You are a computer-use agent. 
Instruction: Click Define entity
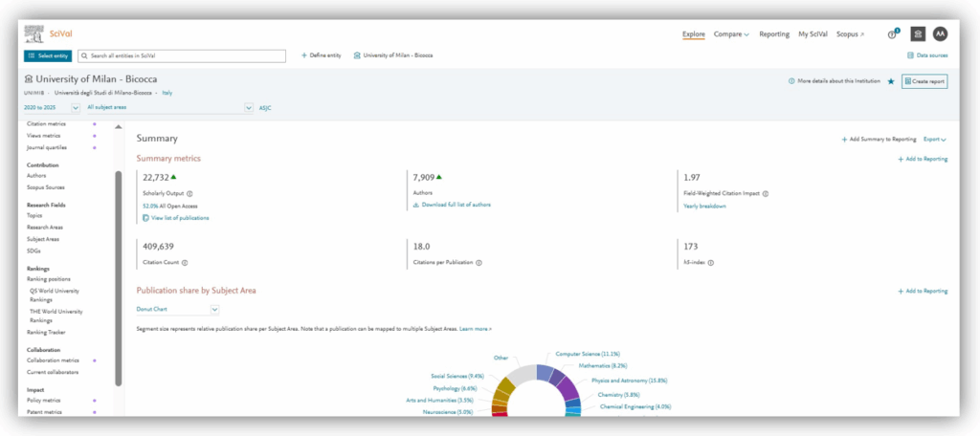click(x=322, y=55)
